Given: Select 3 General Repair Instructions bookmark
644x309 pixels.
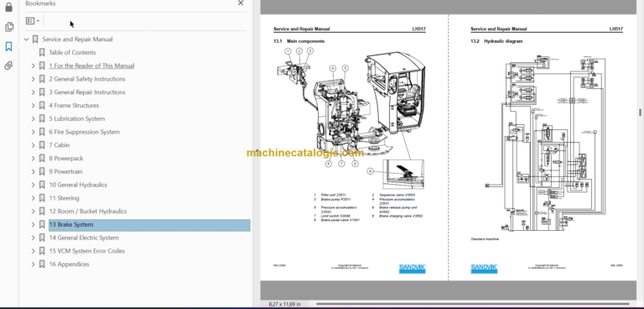Looking at the screenshot, I should pos(87,92).
